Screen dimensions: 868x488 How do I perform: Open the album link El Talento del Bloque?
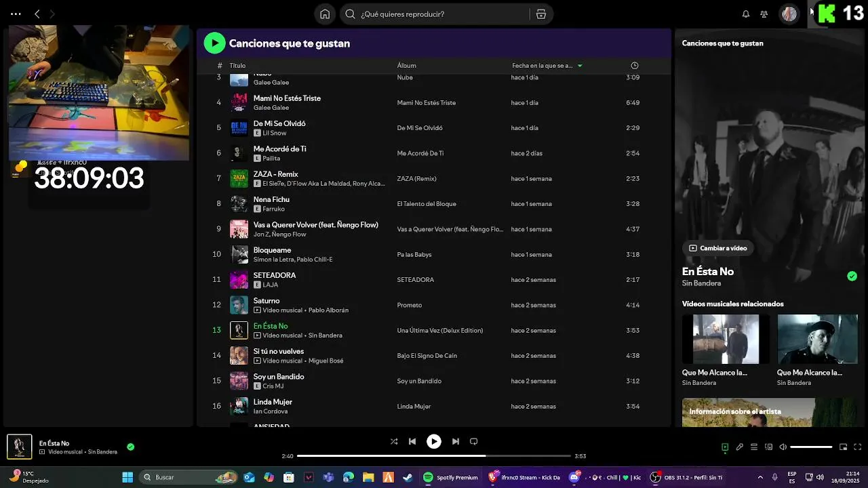(427, 204)
